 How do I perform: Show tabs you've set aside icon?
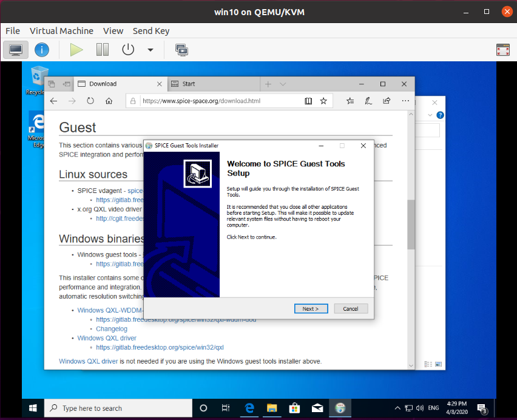(x=52, y=84)
